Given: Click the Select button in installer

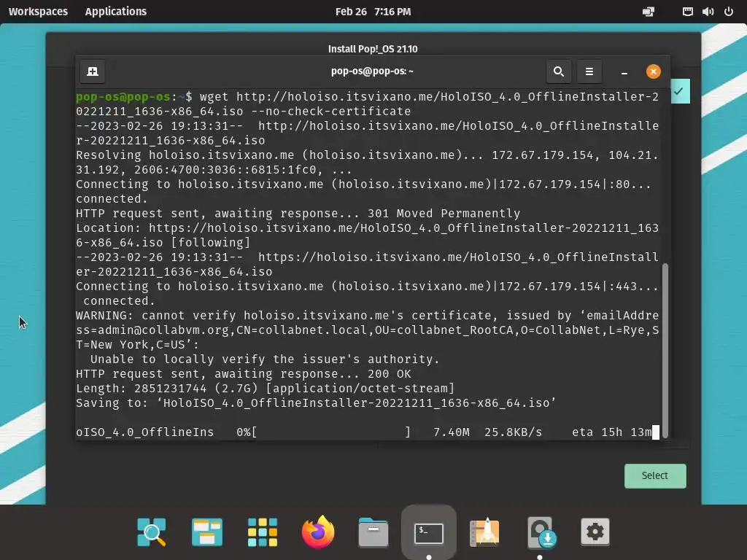Looking at the screenshot, I should pos(655,475).
